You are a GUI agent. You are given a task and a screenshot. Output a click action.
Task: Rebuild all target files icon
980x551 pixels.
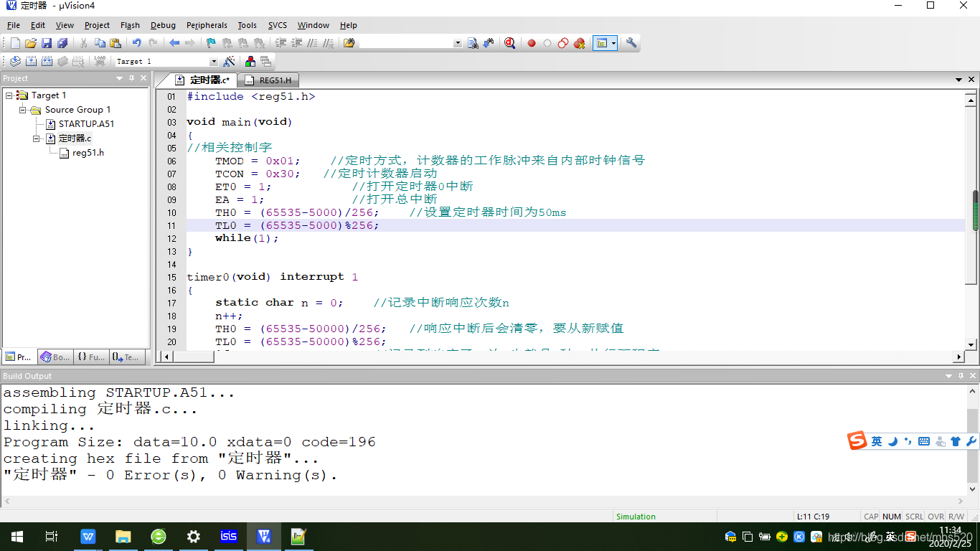click(x=47, y=62)
